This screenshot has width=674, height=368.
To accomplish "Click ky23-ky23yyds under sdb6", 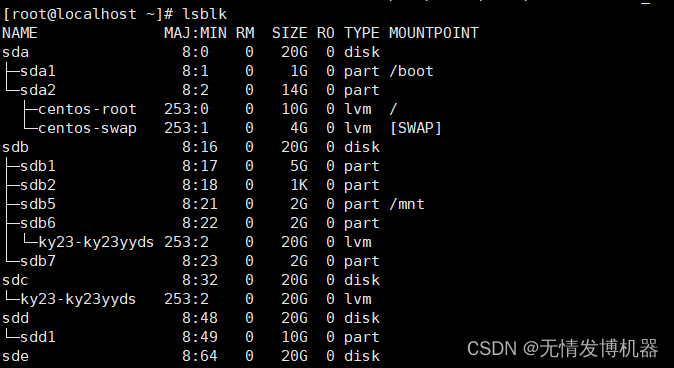I will tap(96, 242).
